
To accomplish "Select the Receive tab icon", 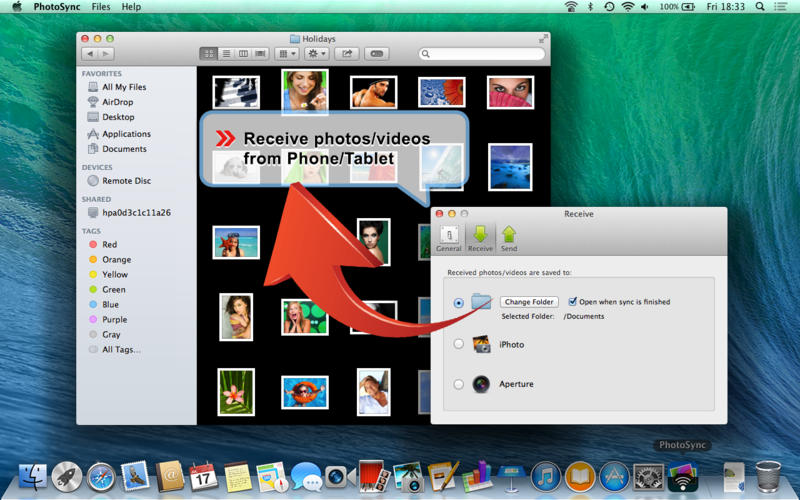I will point(480,238).
